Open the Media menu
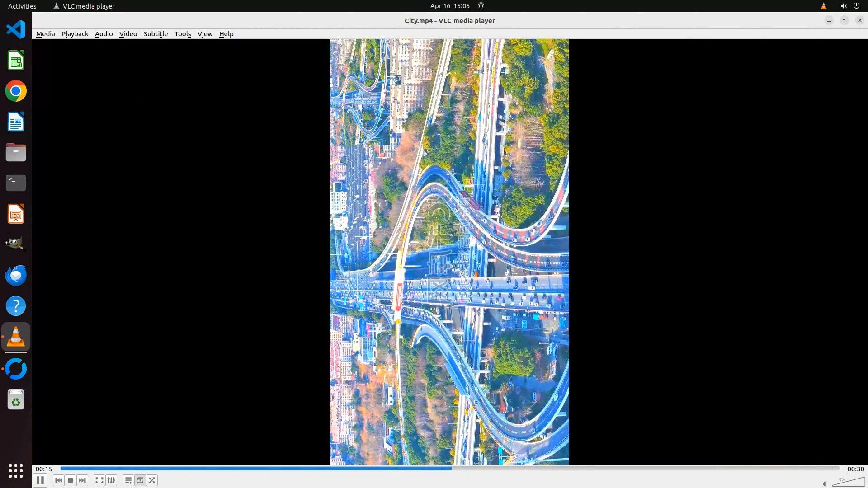This screenshot has height=488, width=868. (45, 34)
